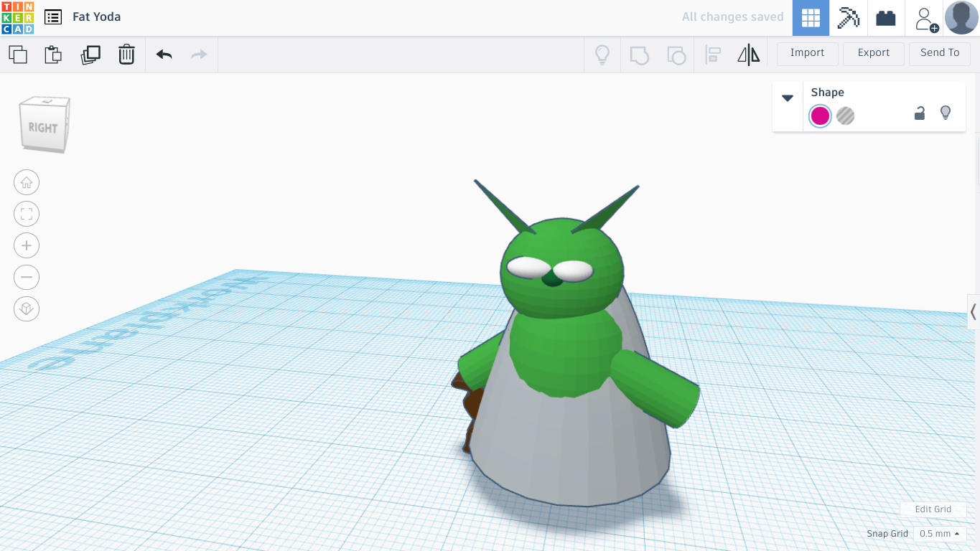The height and width of the screenshot is (551, 980).
Task: Click the Import button
Action: coord(807,53)
